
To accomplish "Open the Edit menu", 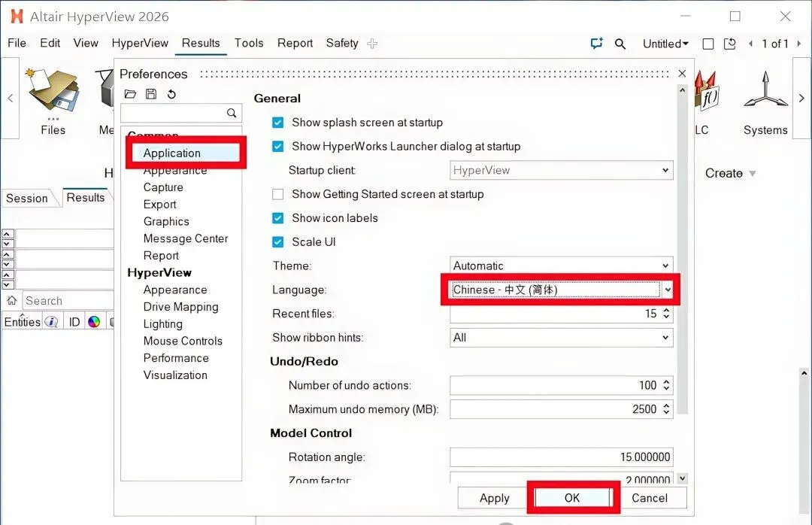I will point(50,43).
